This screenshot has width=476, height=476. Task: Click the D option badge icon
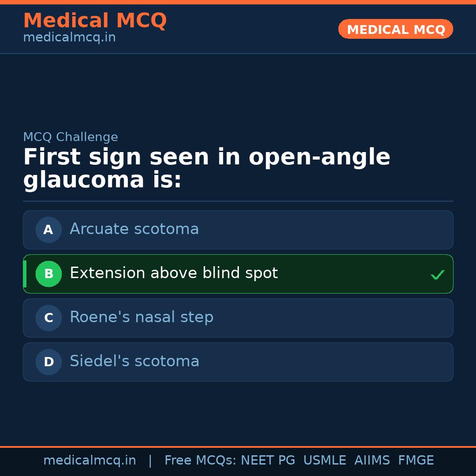coord(48,362)
